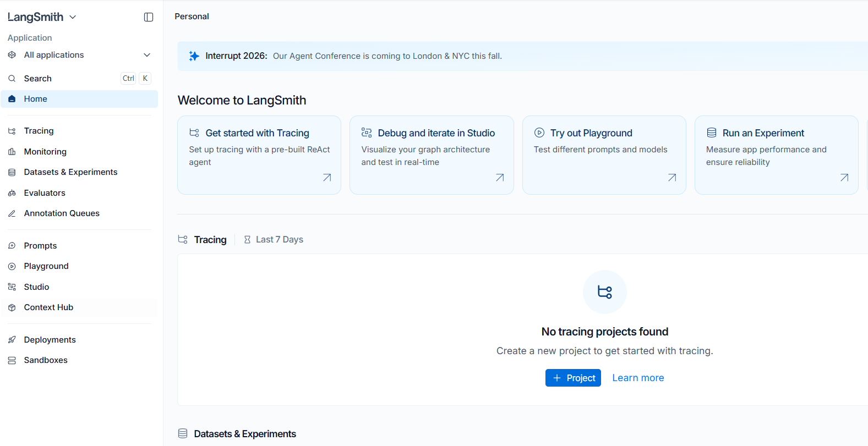The height and width of the screenshot is (446, 868).
Task: Click the Annotation Queues pencil icon
Action: (12, 213)
